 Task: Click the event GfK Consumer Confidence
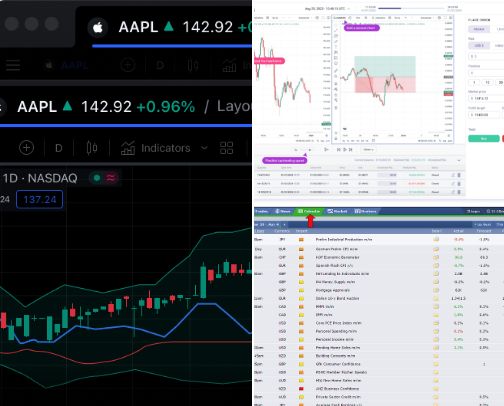[x=338, y=364]
